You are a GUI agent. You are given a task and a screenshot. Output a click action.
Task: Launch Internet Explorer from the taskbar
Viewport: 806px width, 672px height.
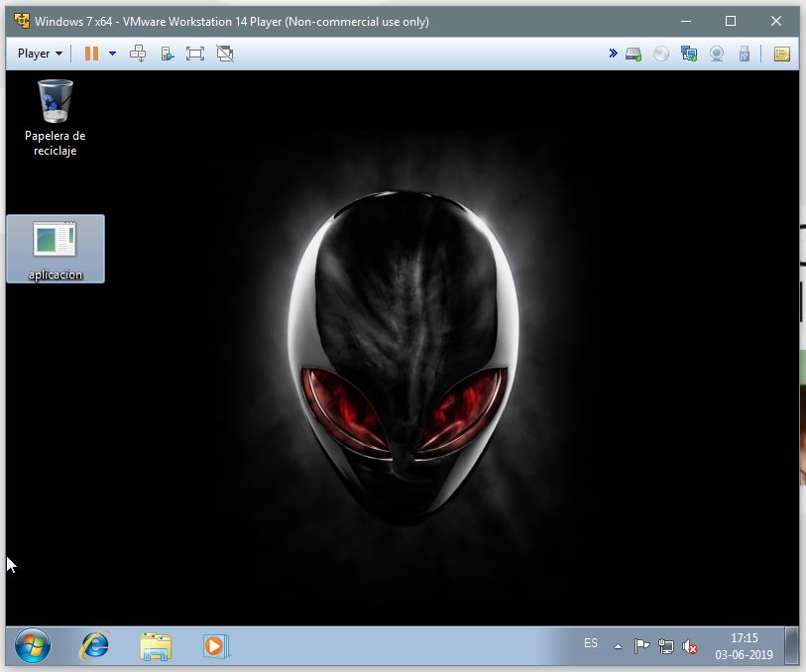(x=94, y=646)
